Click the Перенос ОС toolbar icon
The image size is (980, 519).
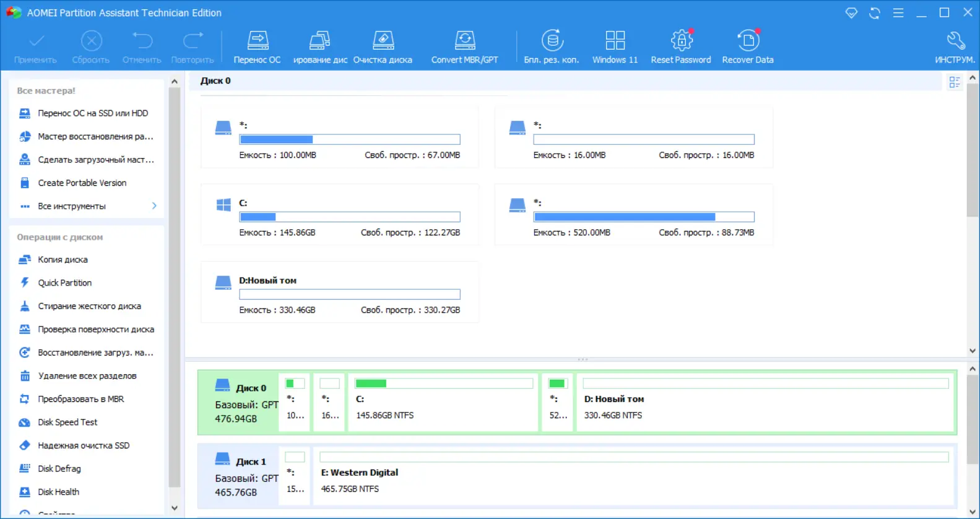(257, 47)
